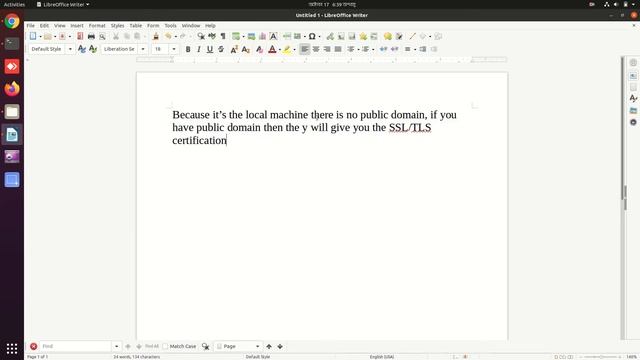Insert hyperlink icon
This screenshot has width=640, height=360.
(x=330, y=36)
